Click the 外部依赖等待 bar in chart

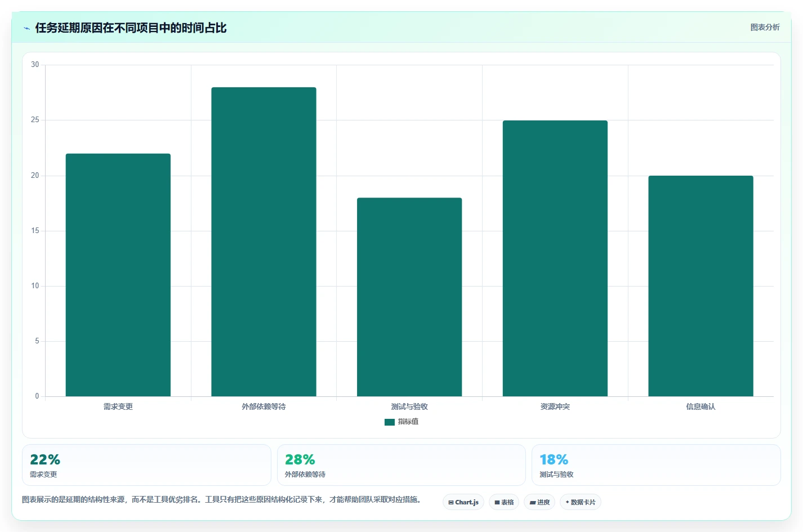tap(264, 242)
